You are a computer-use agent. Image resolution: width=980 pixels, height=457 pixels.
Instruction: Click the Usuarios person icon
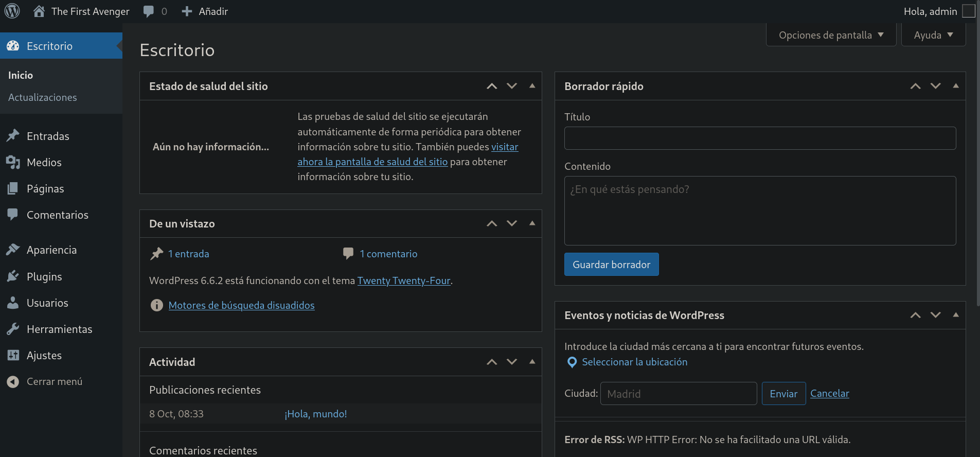[x=13, y=303]
